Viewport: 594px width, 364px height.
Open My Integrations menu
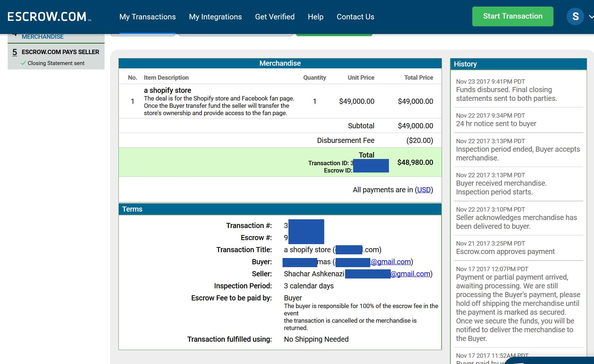(215, 17)
